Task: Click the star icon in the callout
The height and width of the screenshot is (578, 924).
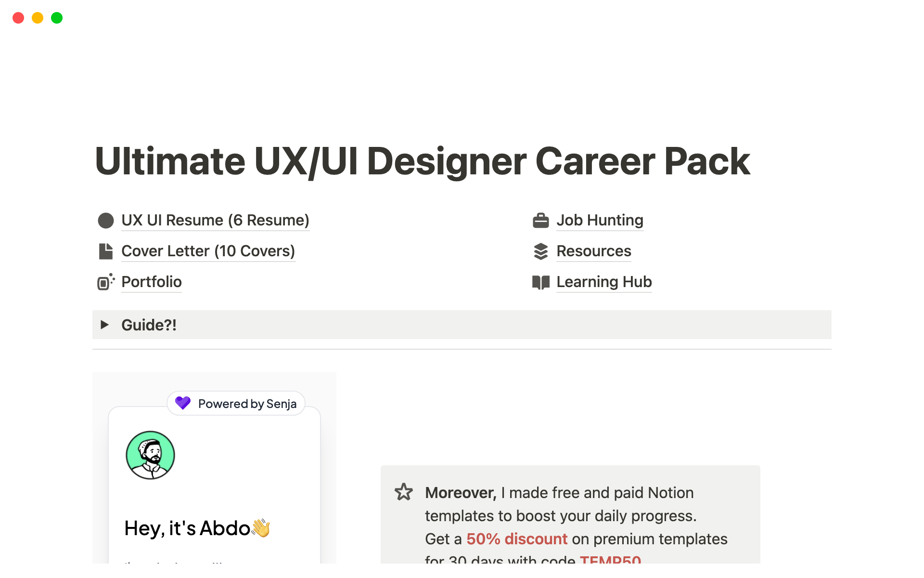Action: point(404,492)
